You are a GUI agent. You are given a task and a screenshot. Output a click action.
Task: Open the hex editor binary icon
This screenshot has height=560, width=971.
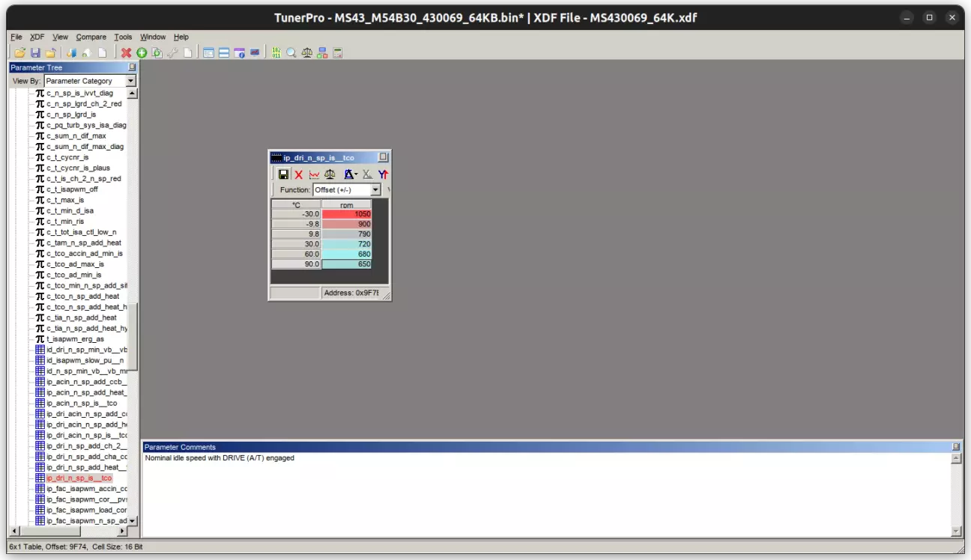pyautogui.click(x=276, y=52)
